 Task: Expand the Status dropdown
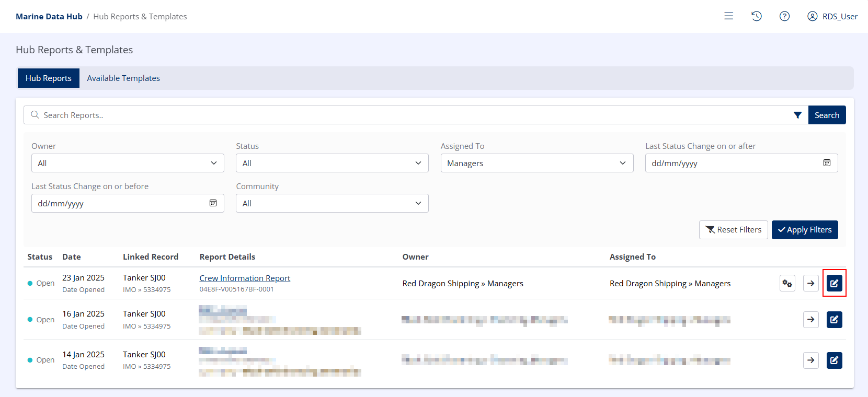pyautogui.click(x=332, y=163)
